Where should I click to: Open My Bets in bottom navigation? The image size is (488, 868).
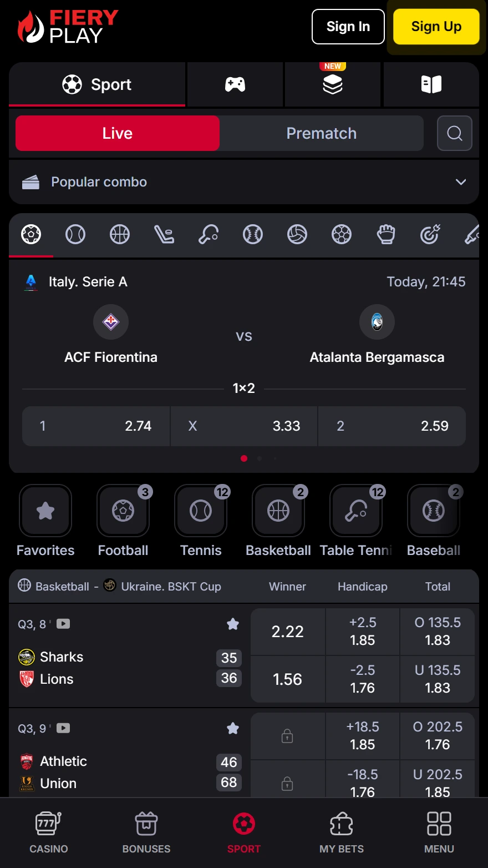[x=342, y=832]
